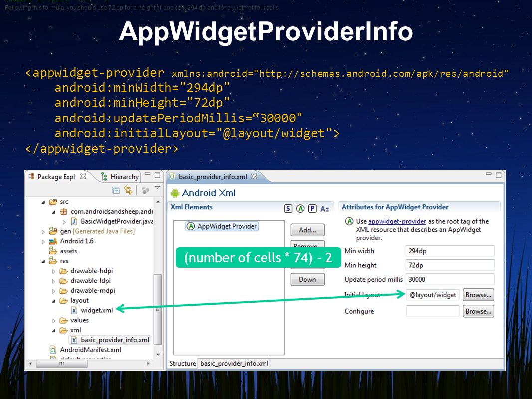The height and width of the screenshot is (399, 532).
Task: Collapse the layout folder
Action: tap(53, 301)
